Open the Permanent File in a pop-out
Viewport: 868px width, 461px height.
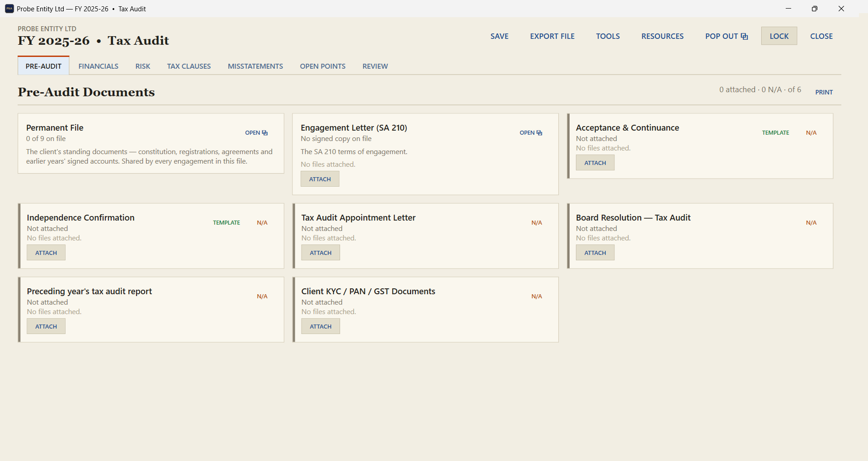[x=256, y=133]
